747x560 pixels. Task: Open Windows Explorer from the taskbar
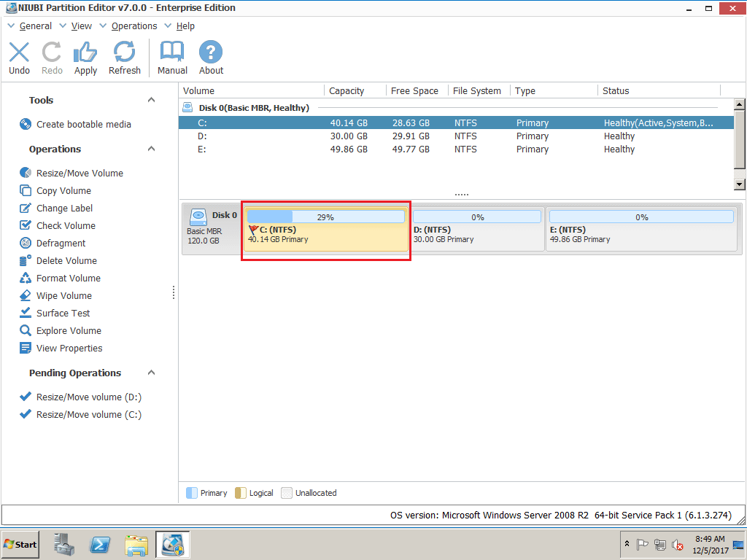(x=136, y=545)
